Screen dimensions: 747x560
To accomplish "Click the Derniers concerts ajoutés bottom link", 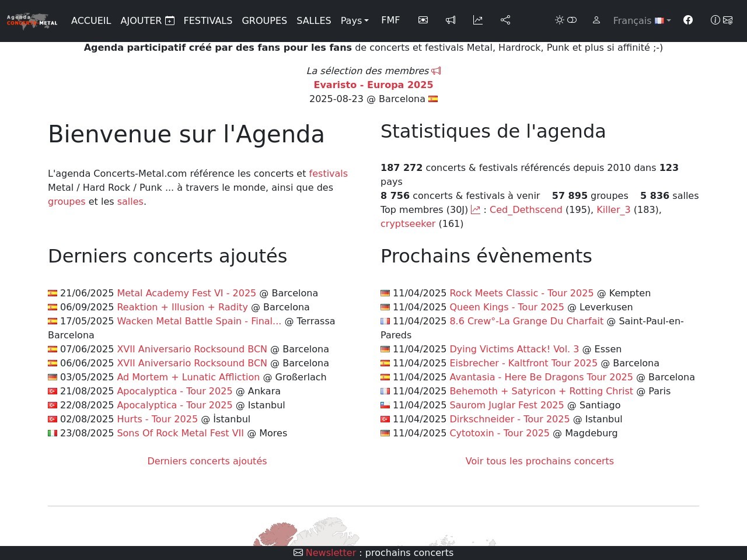I will 207,461.
